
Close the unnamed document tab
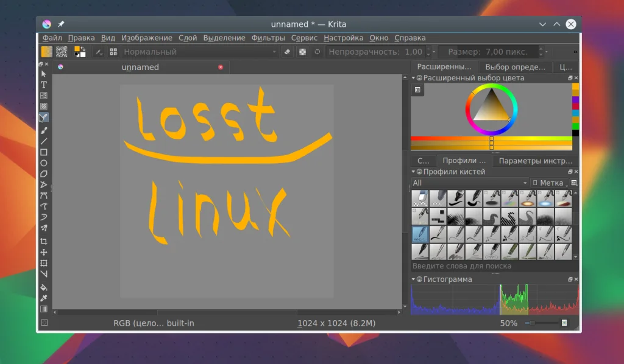pos(221,67)
